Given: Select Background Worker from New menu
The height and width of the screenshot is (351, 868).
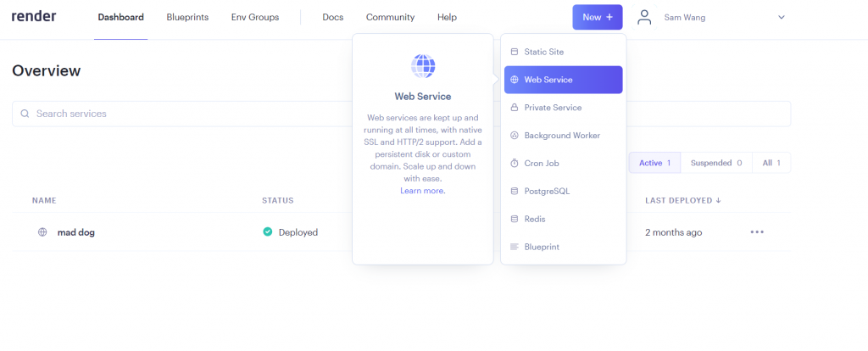Looking at the screenshot, I should [564, 136].
